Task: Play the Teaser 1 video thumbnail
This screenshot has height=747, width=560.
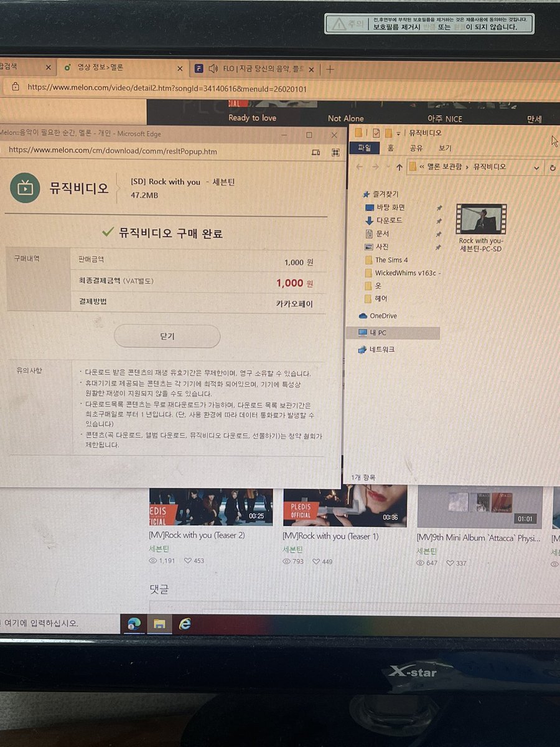Action: click(345, 506)
